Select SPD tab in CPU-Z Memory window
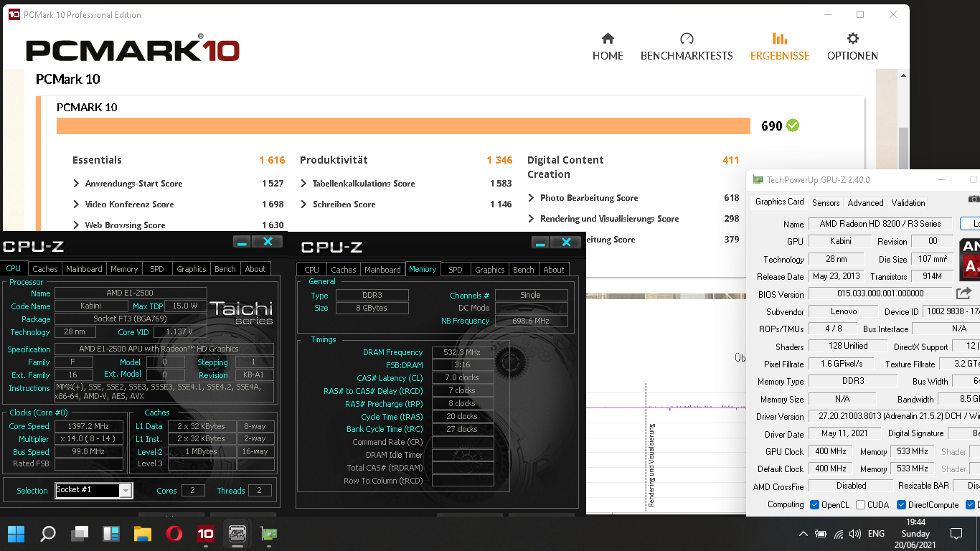 tap(456, 270)
